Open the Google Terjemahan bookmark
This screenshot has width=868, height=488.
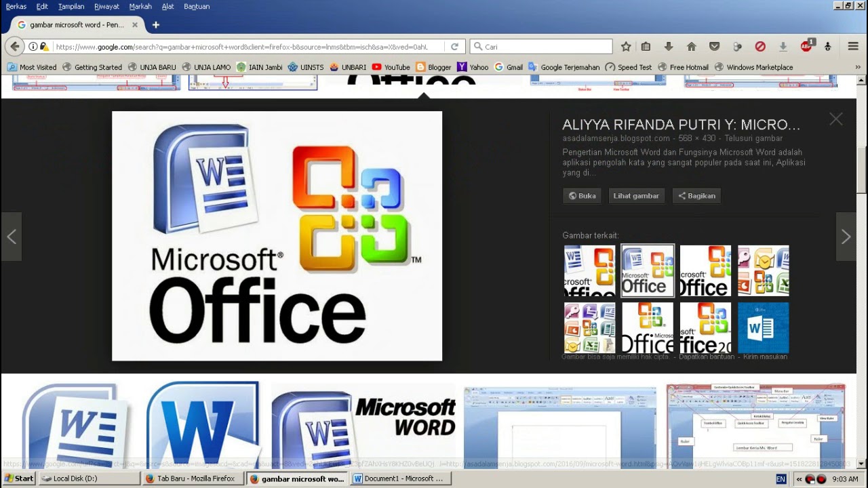[x=564, y=67]
